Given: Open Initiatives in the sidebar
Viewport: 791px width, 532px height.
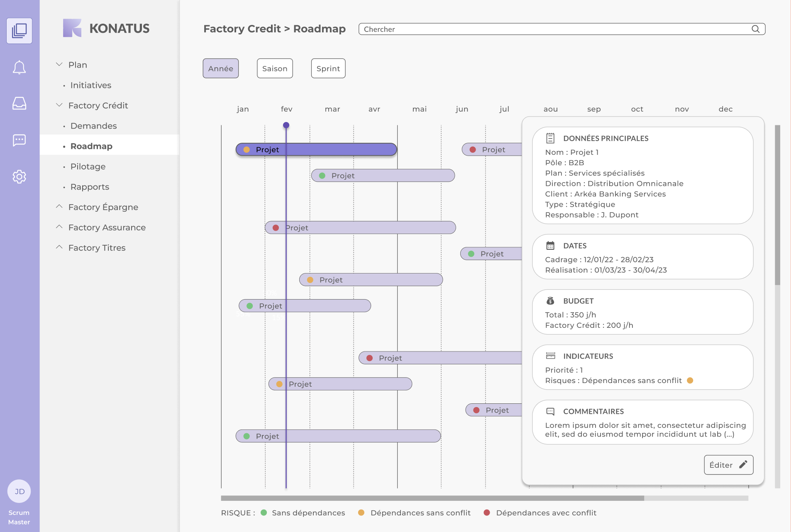Looking at the screenshot, I should coord(91,85).
